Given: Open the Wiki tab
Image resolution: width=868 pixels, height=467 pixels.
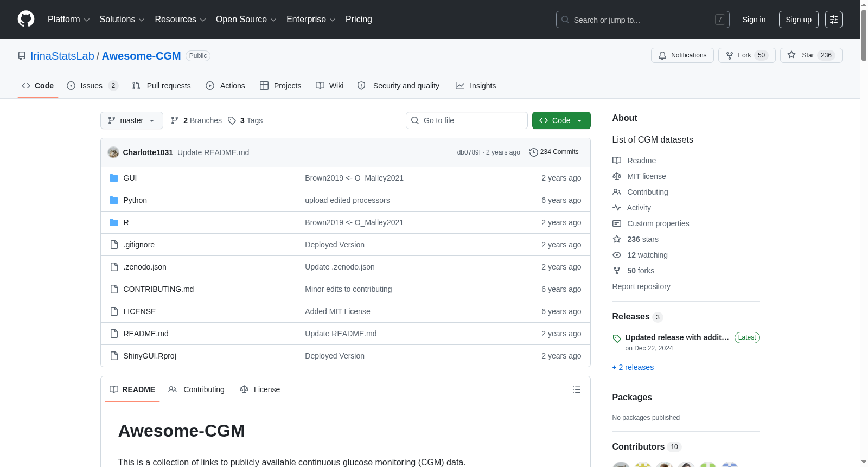Looking at the screenshot, I should point(330,86).
